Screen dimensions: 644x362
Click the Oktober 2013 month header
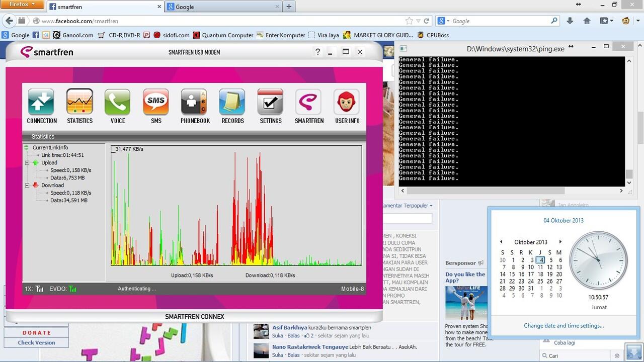(x=531, y=242)
